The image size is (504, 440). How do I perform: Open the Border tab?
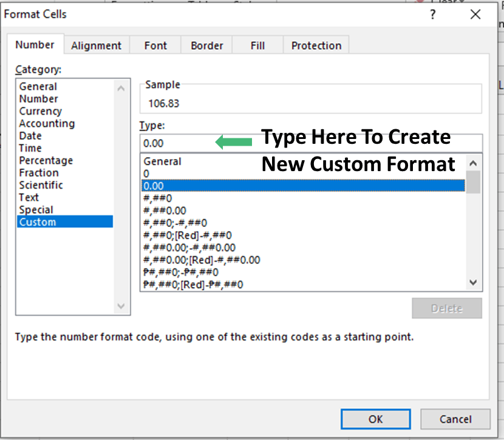[206, 46]
